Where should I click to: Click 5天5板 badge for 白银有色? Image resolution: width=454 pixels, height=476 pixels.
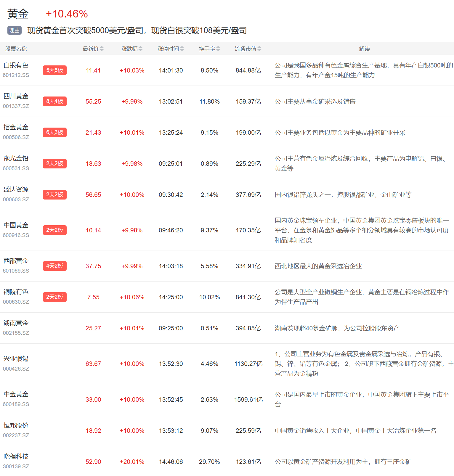[x=54, y=70]
